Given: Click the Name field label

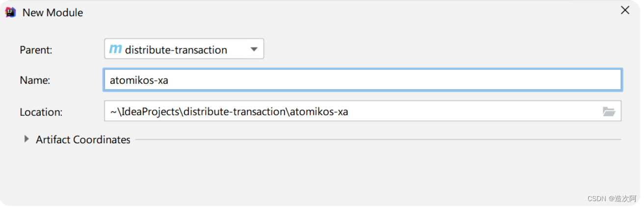Looking at the screenshot, I should 35,80.
